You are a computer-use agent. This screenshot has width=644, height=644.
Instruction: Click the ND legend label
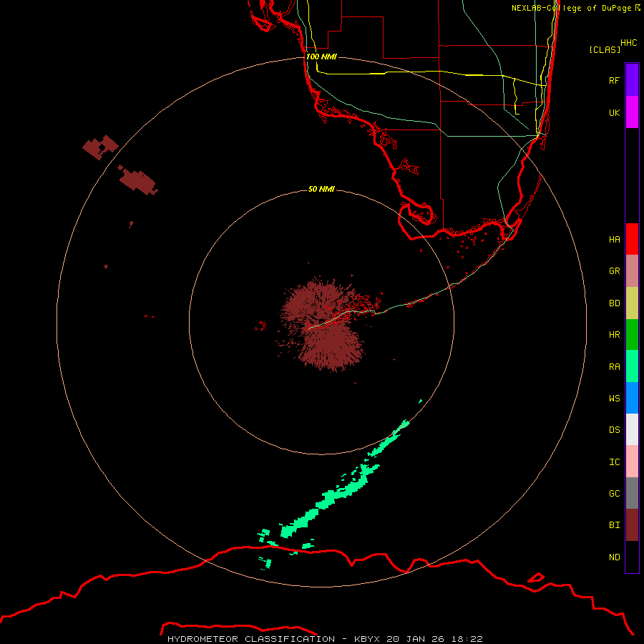(x=614, y=557)
